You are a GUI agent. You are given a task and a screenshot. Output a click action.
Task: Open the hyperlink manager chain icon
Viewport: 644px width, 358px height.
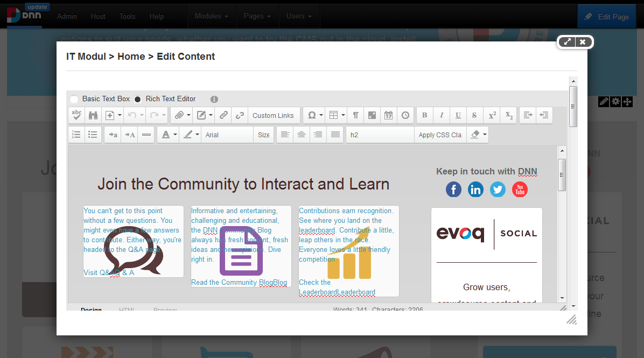223,115
